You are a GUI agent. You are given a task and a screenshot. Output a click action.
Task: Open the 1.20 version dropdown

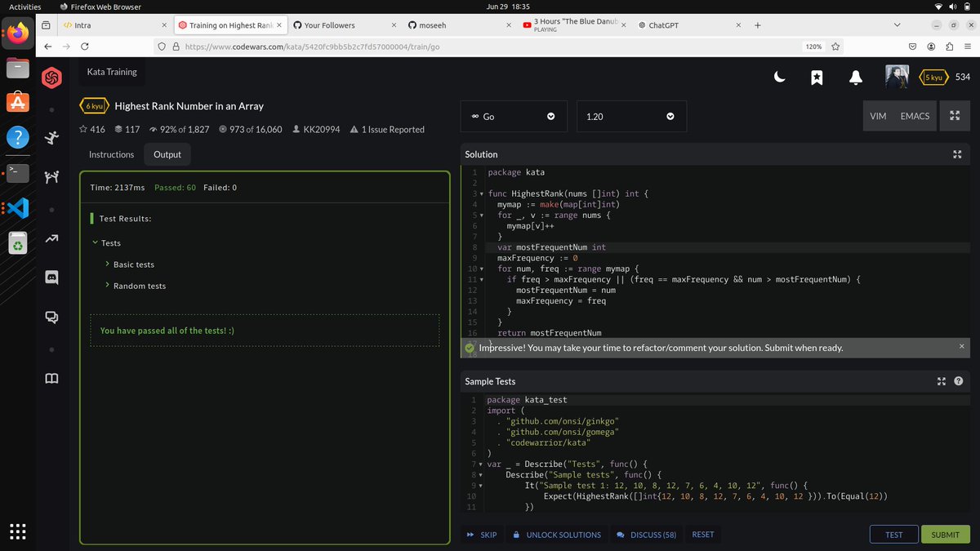pos(632,116)
